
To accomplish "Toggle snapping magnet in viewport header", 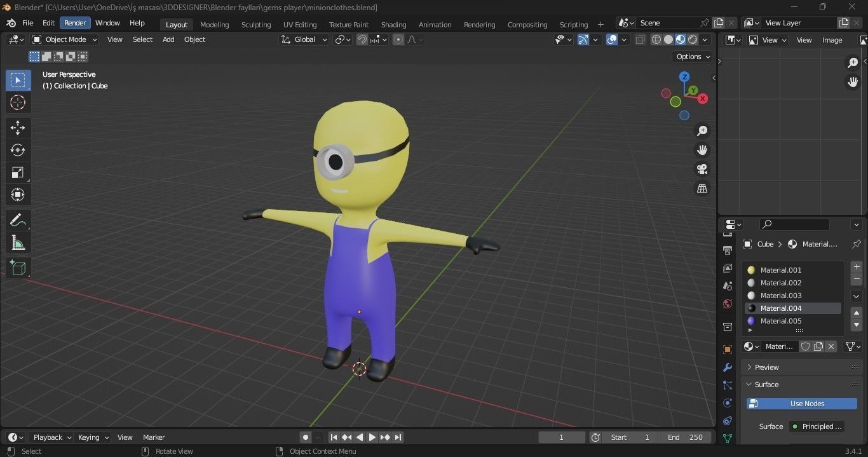I will [x=362, y=39].
